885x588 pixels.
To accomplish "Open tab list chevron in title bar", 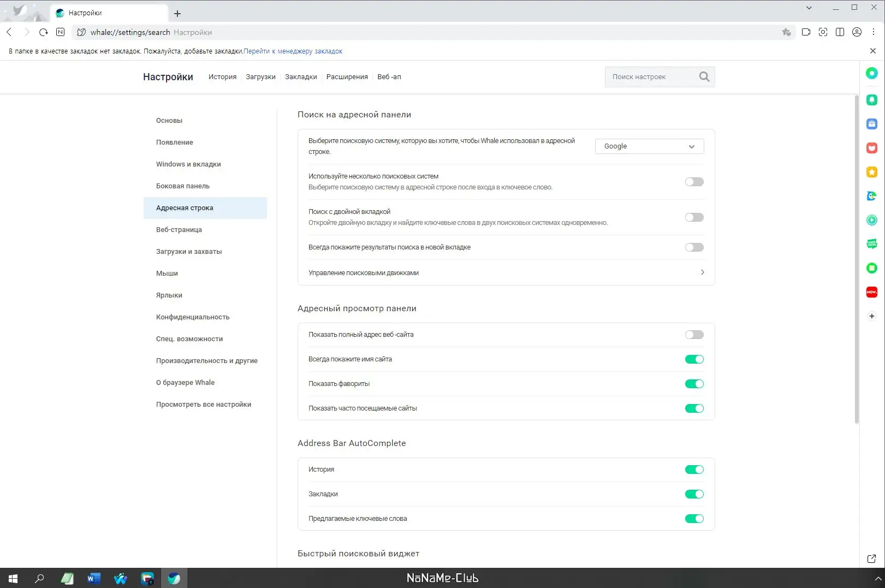I will click(x=809, y=8).
